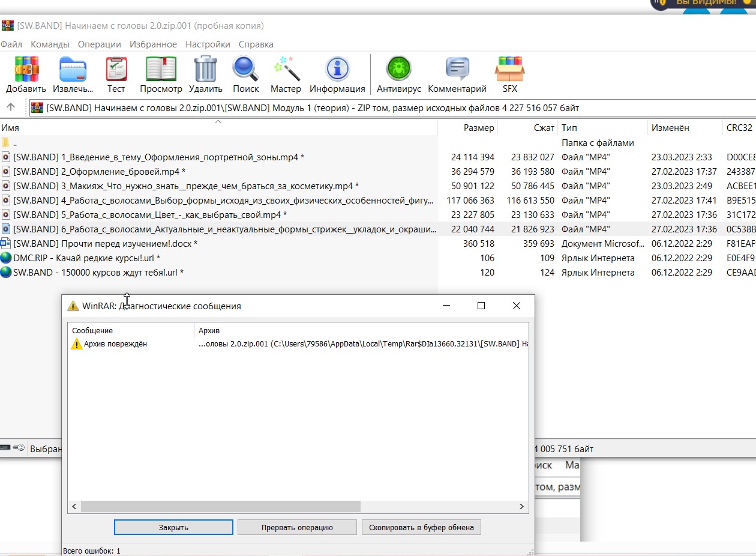Viewport: 756px width, 556px height.
Task: Click the Удалить trash can icon
Action: click(205, 70)
